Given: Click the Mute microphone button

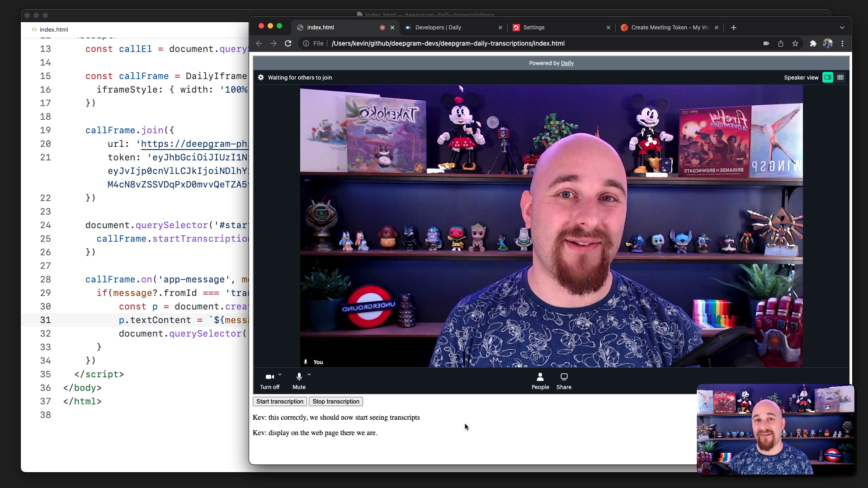Looking at the screenshot, I should (x=299, y=380).
